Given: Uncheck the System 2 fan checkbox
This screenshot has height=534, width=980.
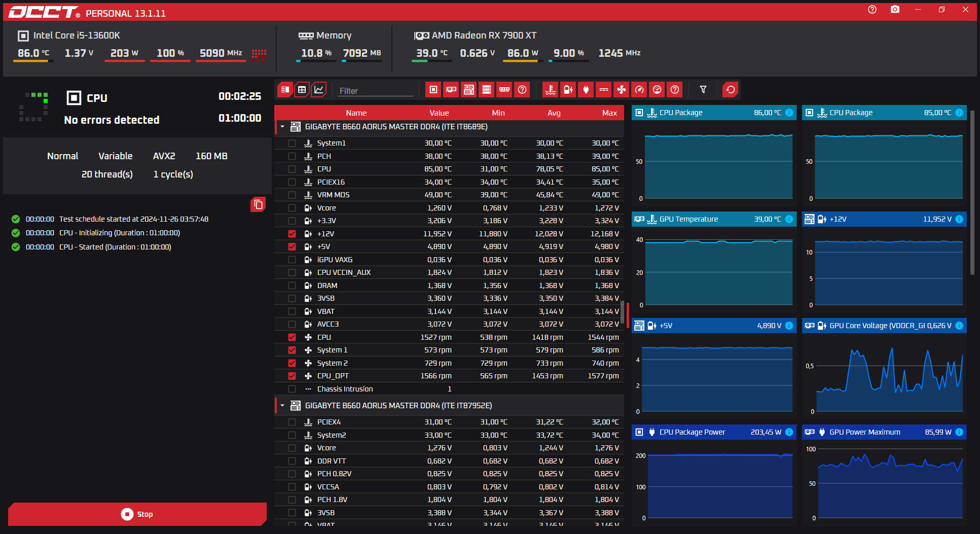Looking at the screenshot, I should pos(292,363).
